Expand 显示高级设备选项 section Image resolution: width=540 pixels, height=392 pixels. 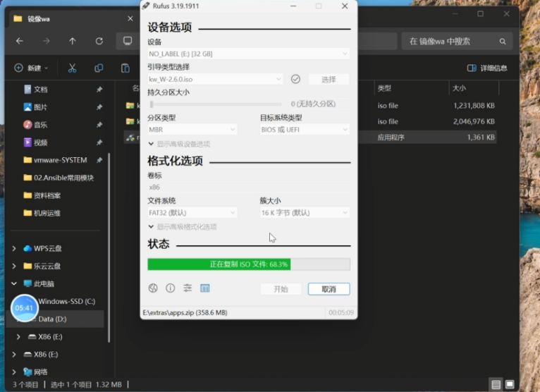[x=179, y=144]
